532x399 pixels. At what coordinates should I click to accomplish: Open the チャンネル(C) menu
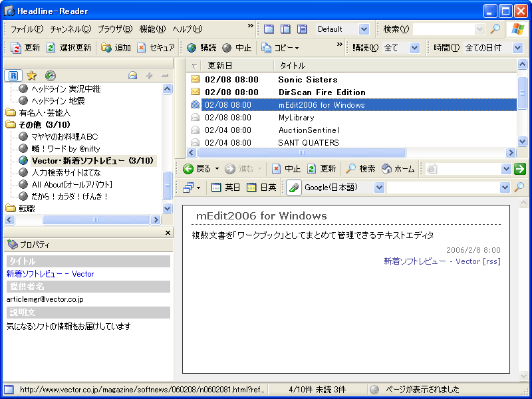click(x=71, y=29)
